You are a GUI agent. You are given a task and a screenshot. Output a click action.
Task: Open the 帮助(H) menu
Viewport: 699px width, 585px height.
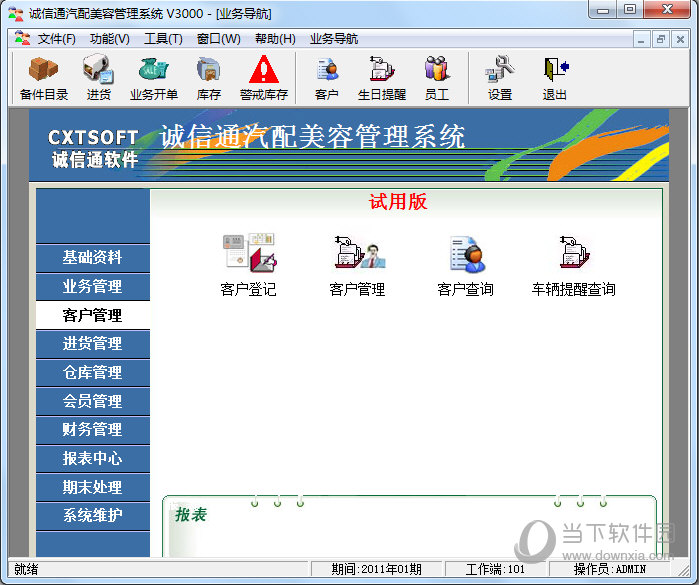(x=275, y=39)
